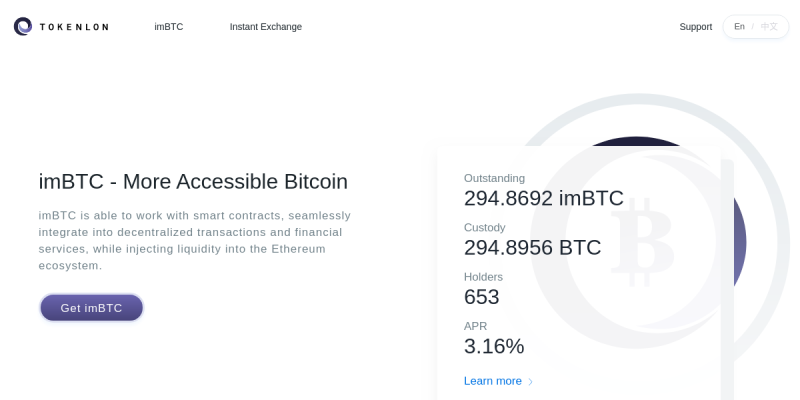Click the Get imBTC button

91,308
